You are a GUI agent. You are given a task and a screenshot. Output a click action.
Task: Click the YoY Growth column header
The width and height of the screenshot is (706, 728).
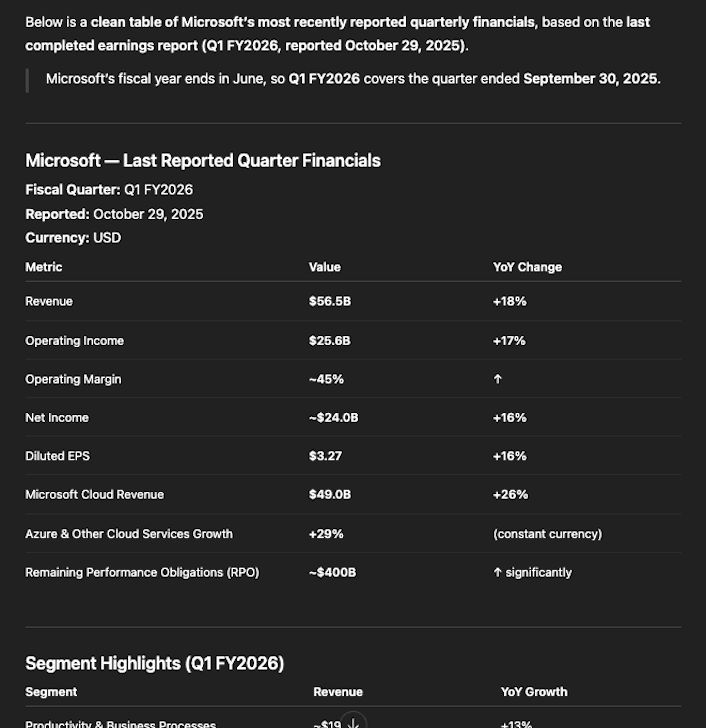pos(534,692)
